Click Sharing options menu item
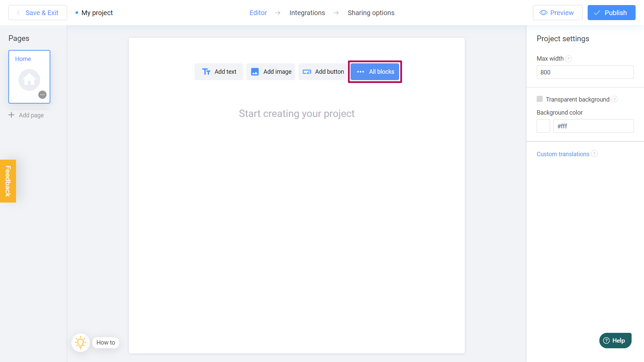 coord(371,12)
